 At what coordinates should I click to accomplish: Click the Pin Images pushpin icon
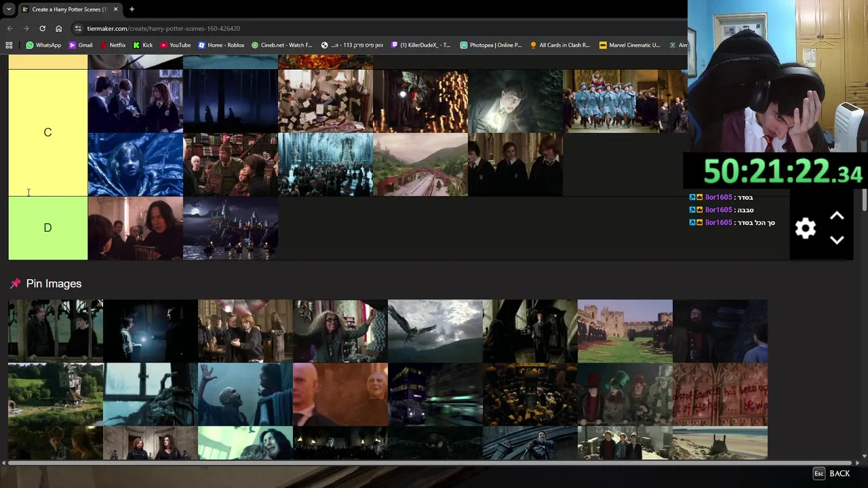tap(15, 283)
